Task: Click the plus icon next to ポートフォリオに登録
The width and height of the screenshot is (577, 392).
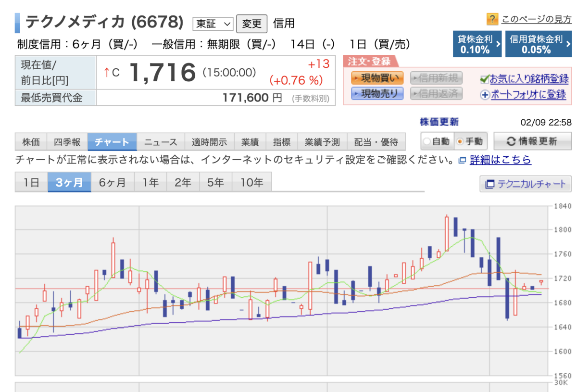Action: coord(485,95)
